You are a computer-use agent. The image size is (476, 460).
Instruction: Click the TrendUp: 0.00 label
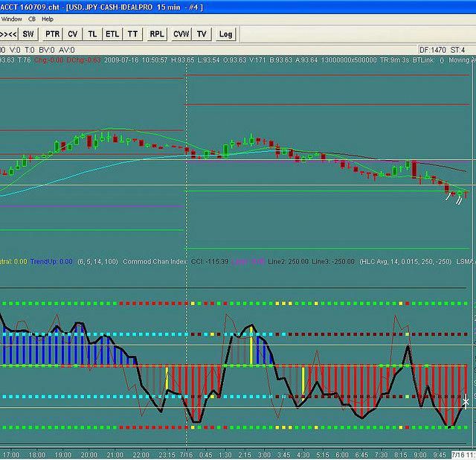pos(51,261)
